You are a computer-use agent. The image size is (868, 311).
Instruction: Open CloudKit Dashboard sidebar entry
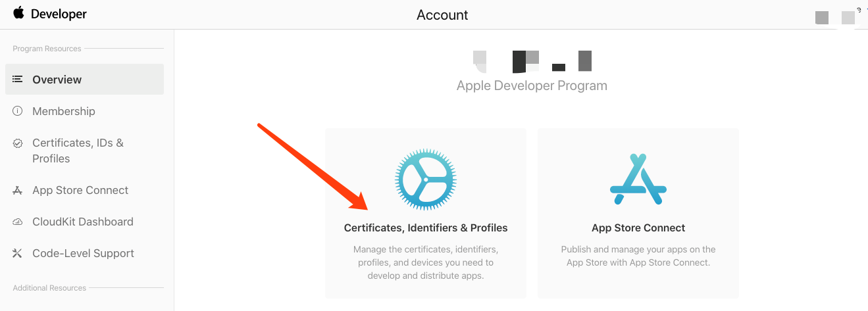84,222
